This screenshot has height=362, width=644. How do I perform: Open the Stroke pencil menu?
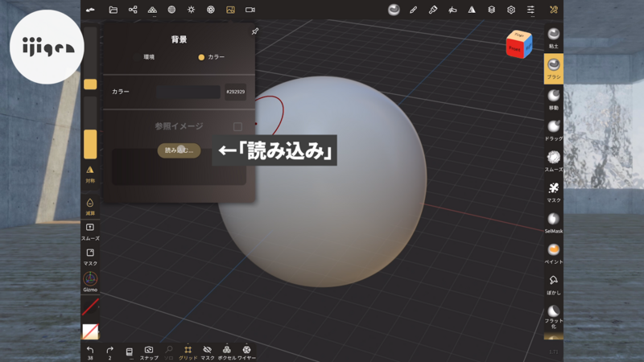413,10
